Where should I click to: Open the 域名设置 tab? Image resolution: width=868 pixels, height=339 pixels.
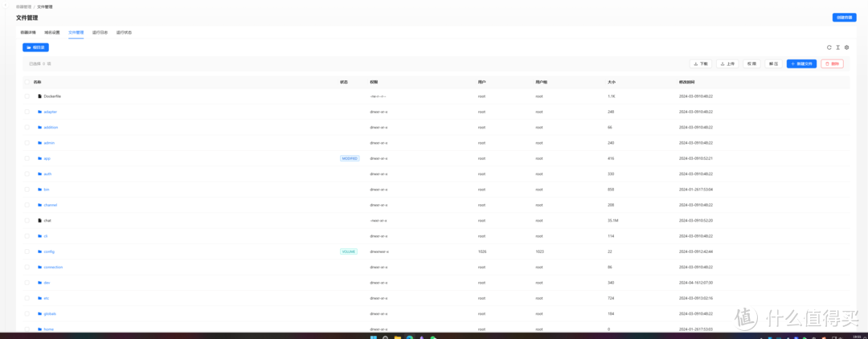tap(51, 33)
